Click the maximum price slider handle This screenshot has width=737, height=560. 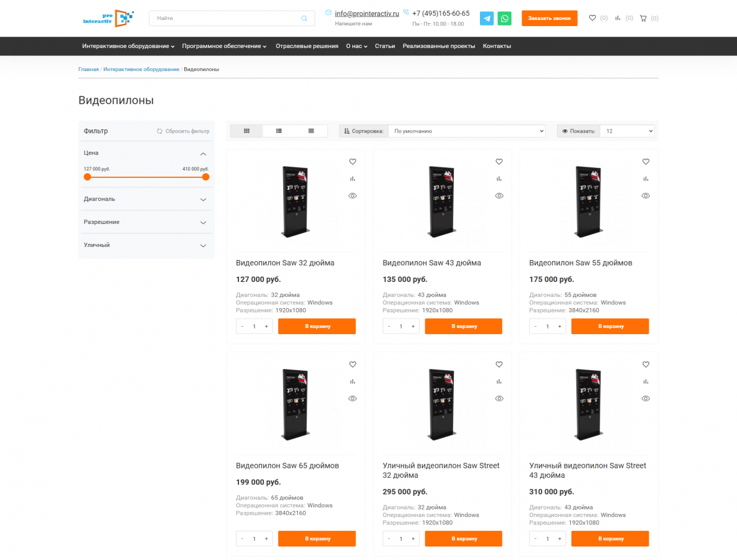click(x=205, y=177)
